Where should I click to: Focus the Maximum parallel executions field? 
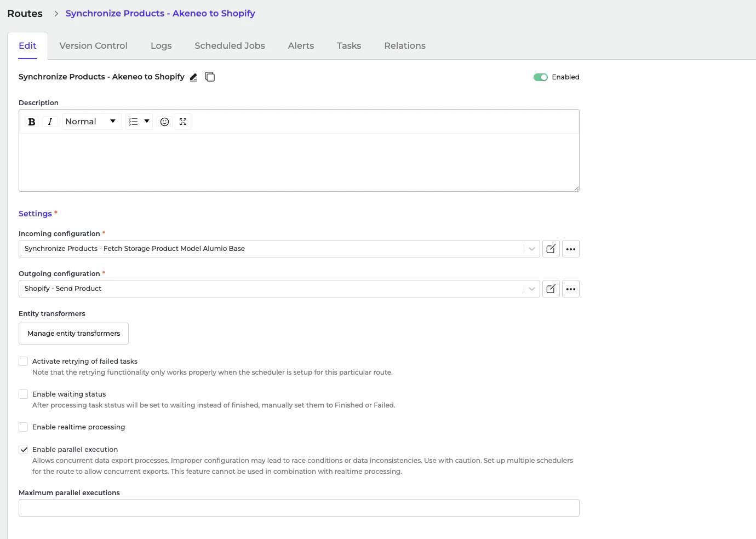299,508
